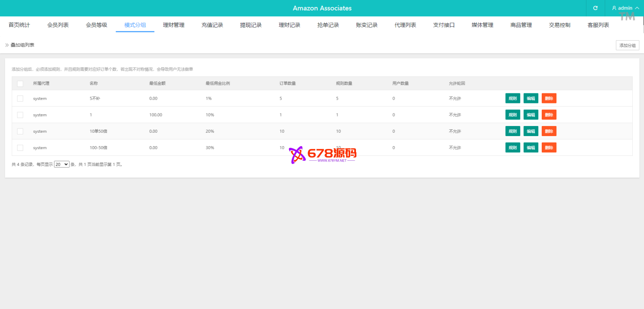Open the 客服列表 tab

(x=598, y=25)
